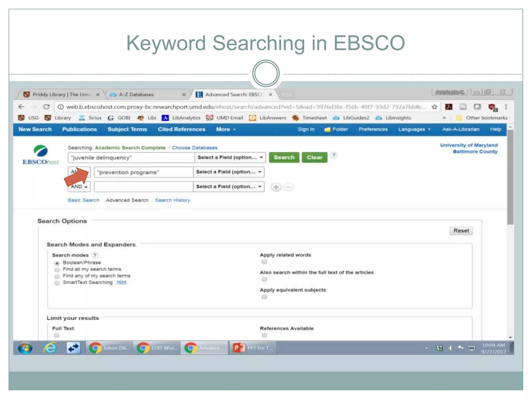The width and height of the screenshot is (532, 399).
Task: Bookmark this page with the star icon
Action: pos(434,107)
